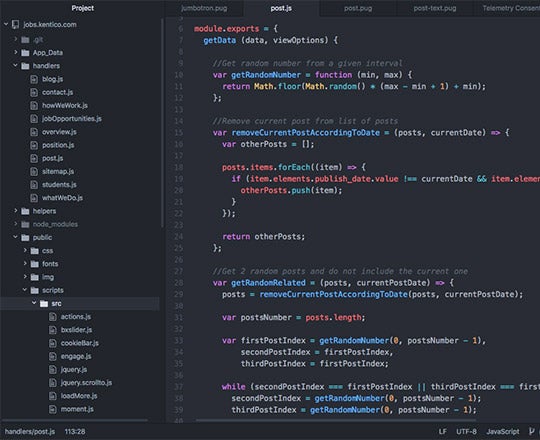Viewport: 540px width, 440px height.
Task: Switch to the jumbotron.pug tab
Action: [x=204, y=8]
